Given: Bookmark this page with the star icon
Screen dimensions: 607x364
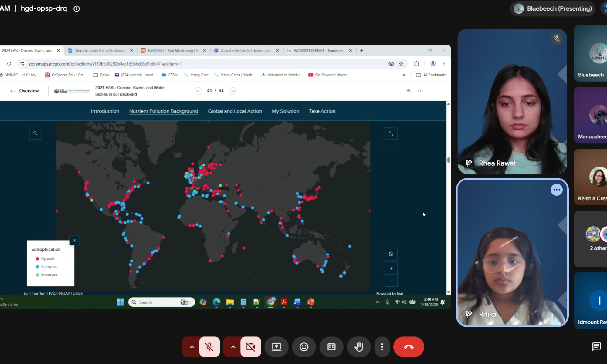Looking at the screenshot, I should 401,64.
